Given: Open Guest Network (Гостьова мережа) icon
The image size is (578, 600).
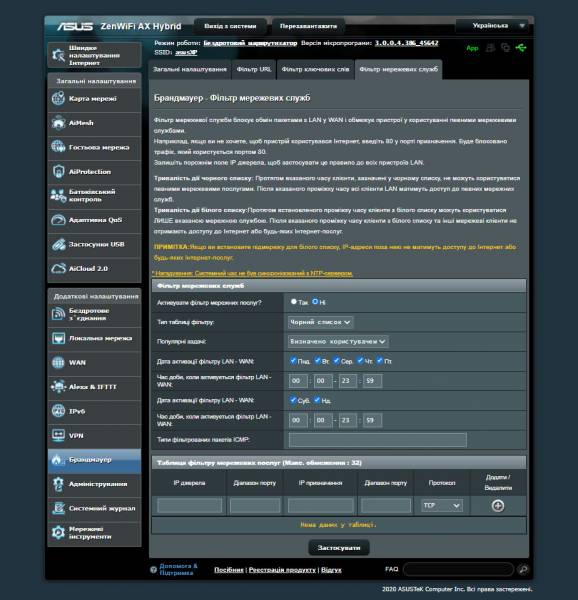Looking at the screenshot, I should point(59,147).
